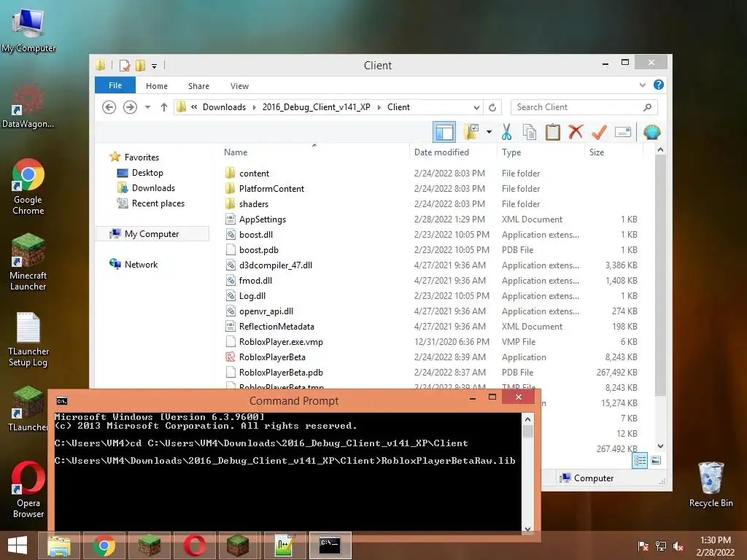Select Recent places in navigation pane
Viewport: 747px width, 560px height.
coord(158,203)
